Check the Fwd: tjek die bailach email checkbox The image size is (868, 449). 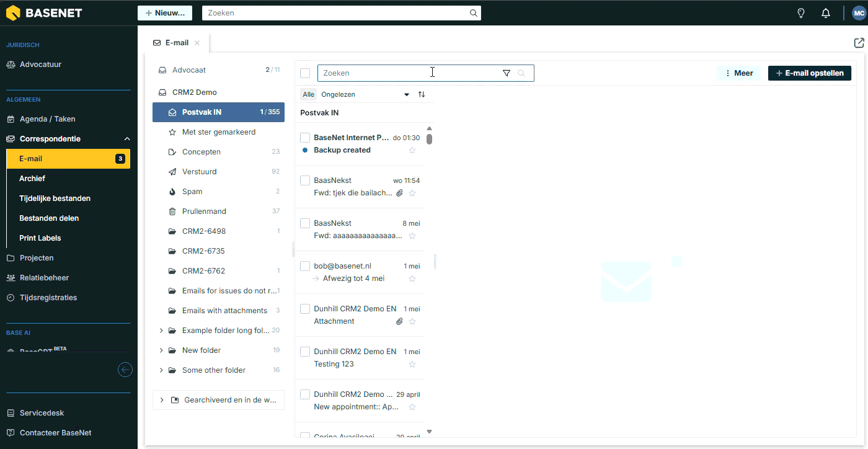click(x=305, y=180)
